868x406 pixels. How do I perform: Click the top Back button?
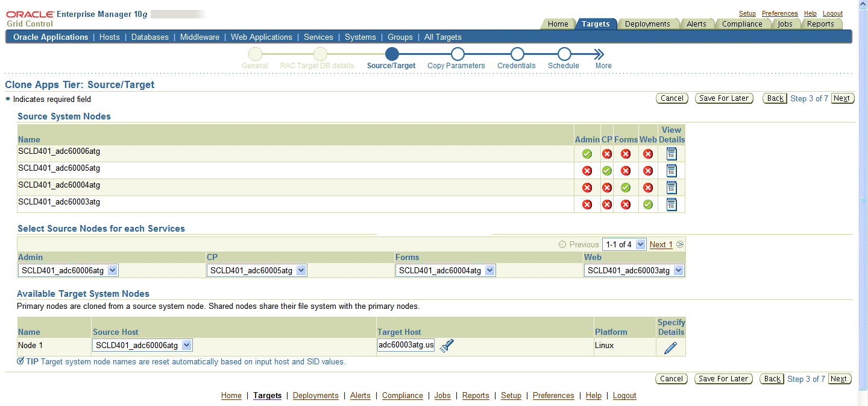click(775, 98)
